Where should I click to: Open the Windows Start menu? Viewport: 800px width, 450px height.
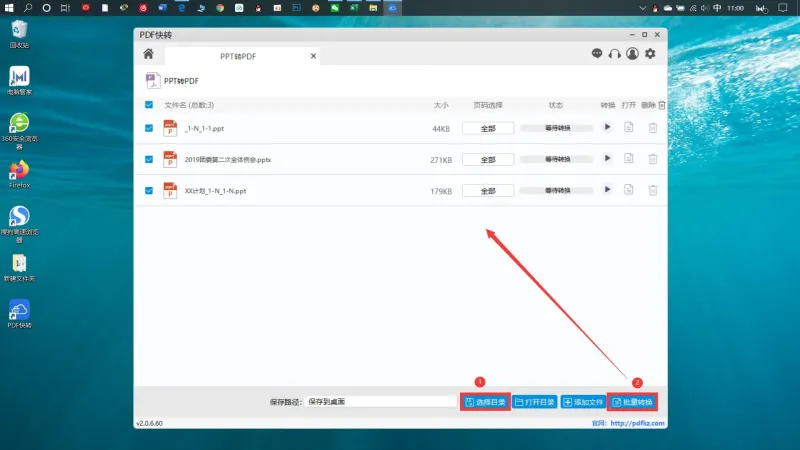pyautogui.click(x=9, y=8)
